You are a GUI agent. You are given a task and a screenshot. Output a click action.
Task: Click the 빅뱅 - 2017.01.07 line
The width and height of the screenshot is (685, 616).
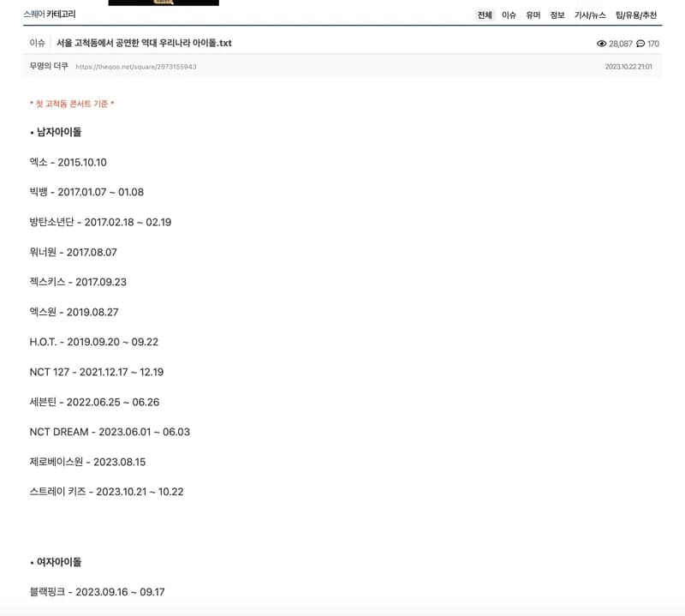pyautogui.click(x=86, y=192)
